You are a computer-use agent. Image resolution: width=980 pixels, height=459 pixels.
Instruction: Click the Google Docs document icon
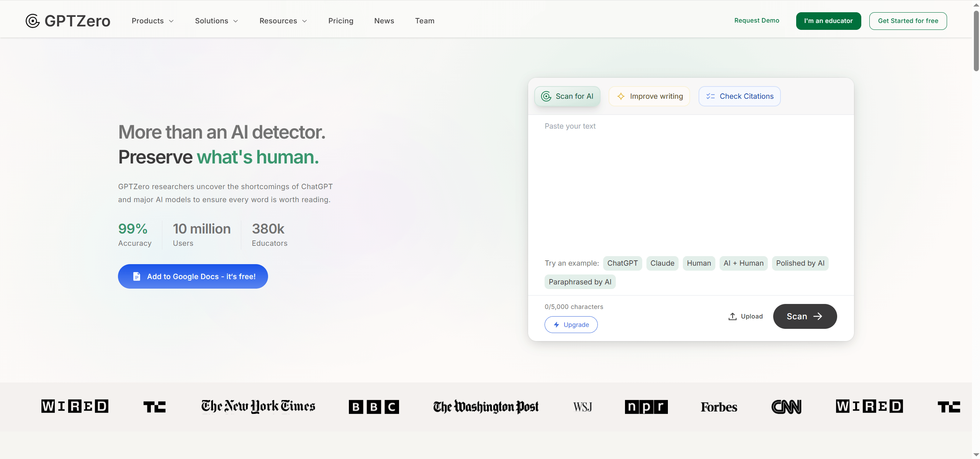click(136, 276)
